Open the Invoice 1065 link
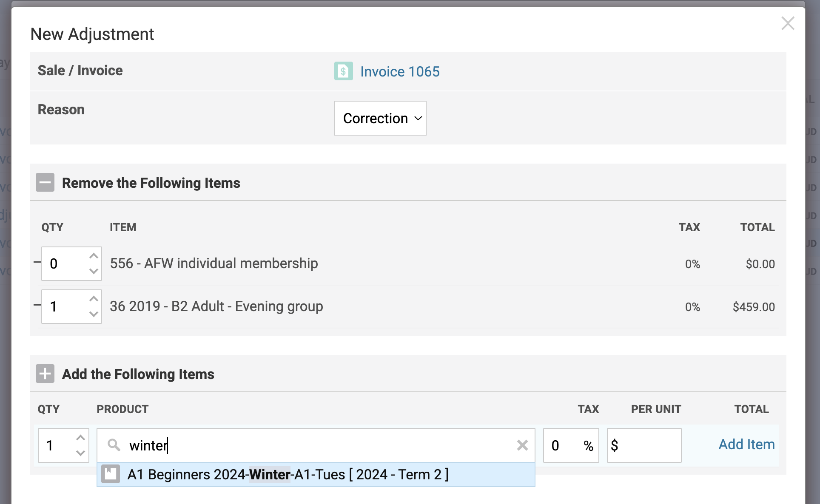The height and width of the screenshot is (504, 820). pos(399,71)
